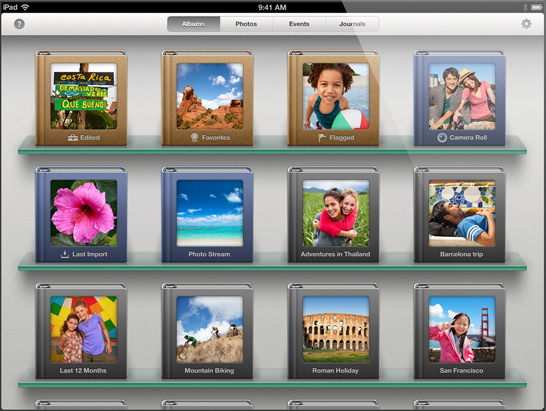Switch to the Events tab
Viewport: 546px width, 411px height.
coord(299,24)
